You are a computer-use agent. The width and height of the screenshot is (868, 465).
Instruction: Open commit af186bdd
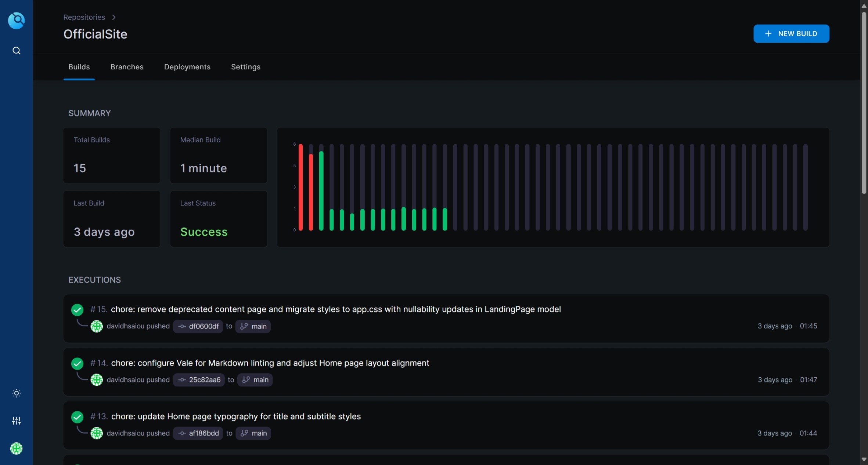(198, 433)
